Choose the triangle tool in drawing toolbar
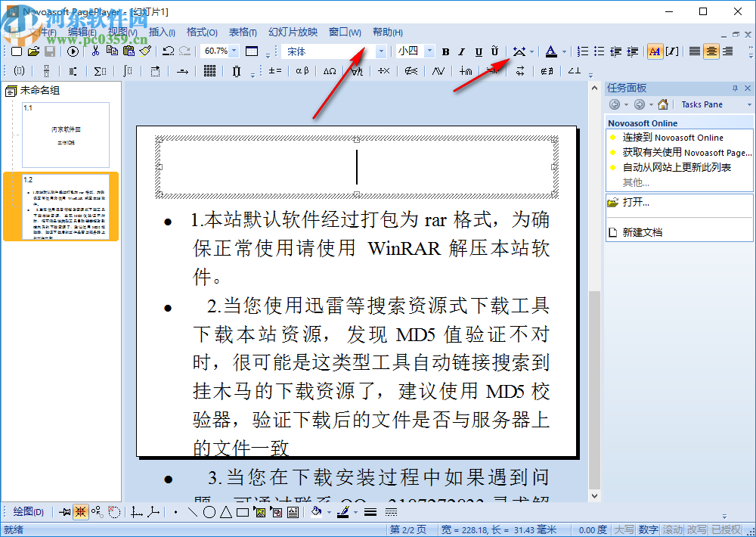Image resolution: width=756 pixels, height=537 pixels. (x=226, y=511)
